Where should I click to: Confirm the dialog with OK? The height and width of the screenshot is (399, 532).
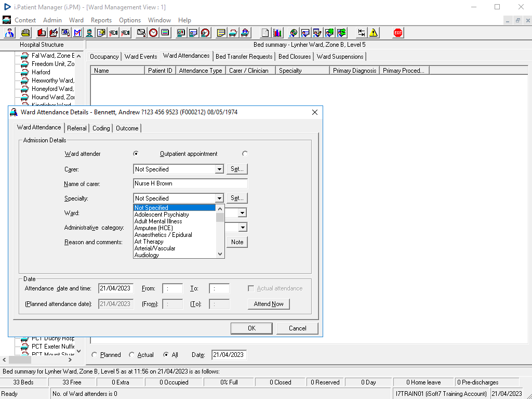(251, 328)
